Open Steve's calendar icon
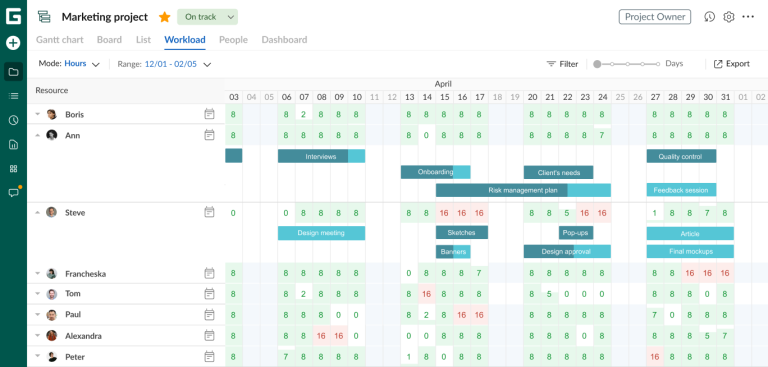Image resolution: width=768 pixels, height=367 pixels. (x=209, y=212)
